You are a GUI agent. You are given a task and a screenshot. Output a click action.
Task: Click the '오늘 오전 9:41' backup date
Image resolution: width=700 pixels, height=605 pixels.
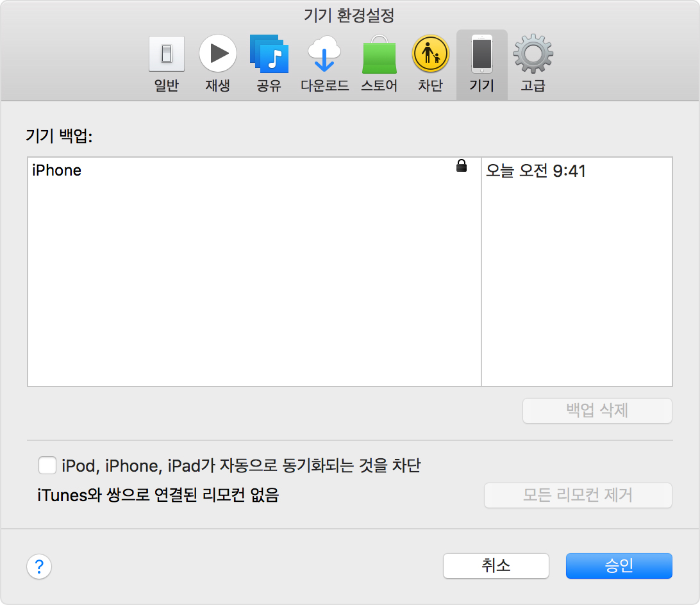pos(536,171)
